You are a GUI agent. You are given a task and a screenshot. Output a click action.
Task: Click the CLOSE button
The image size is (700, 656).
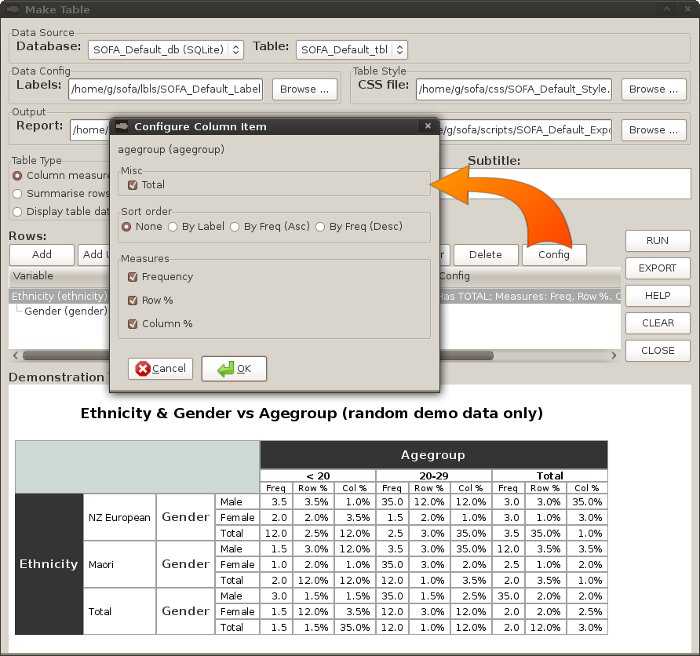658,351
